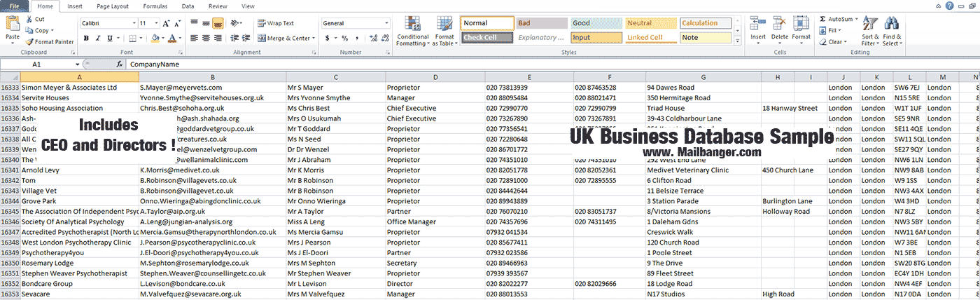The height and width of the screenshot is (300, 980).
Task: Switch to the Insert ribbon tab
Action: point(74,6)
